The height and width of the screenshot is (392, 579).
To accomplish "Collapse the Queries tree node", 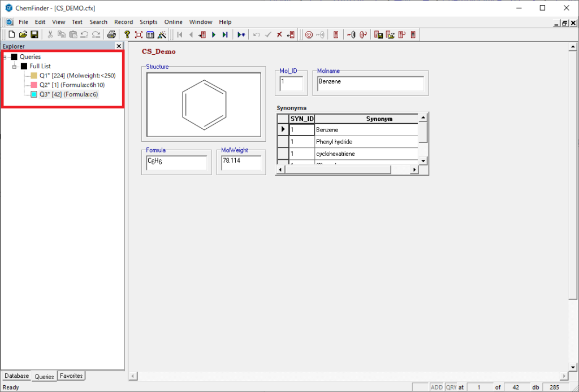I will (x=5, y=57).
